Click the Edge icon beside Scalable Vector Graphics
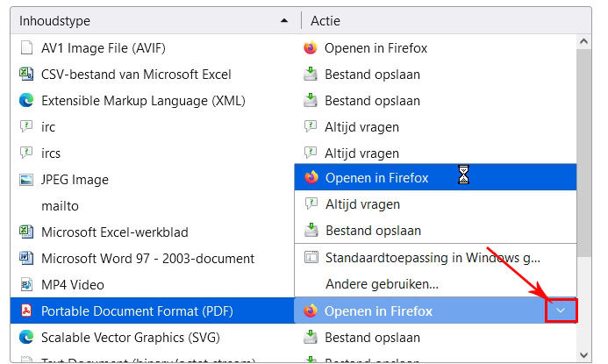Screen dimensions: 608x364 26,338
